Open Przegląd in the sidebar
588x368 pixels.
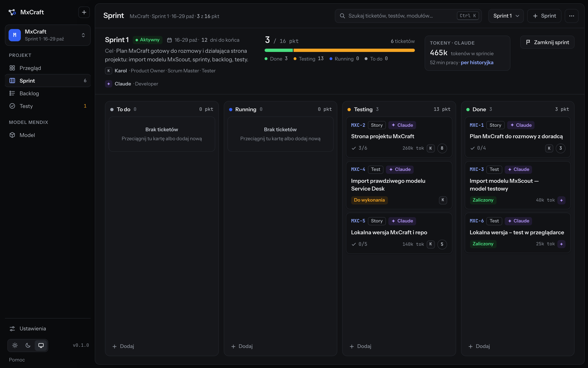(48, 68)
